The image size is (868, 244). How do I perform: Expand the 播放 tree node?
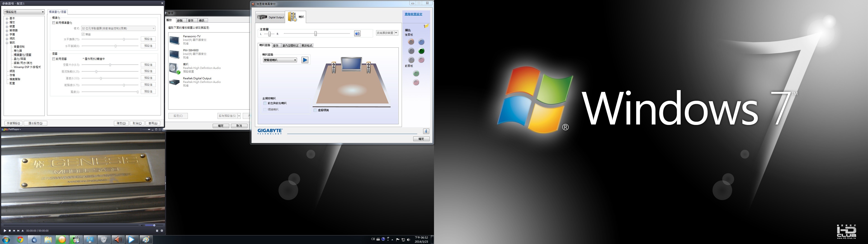pyautogui.click(x=7, y=23)
